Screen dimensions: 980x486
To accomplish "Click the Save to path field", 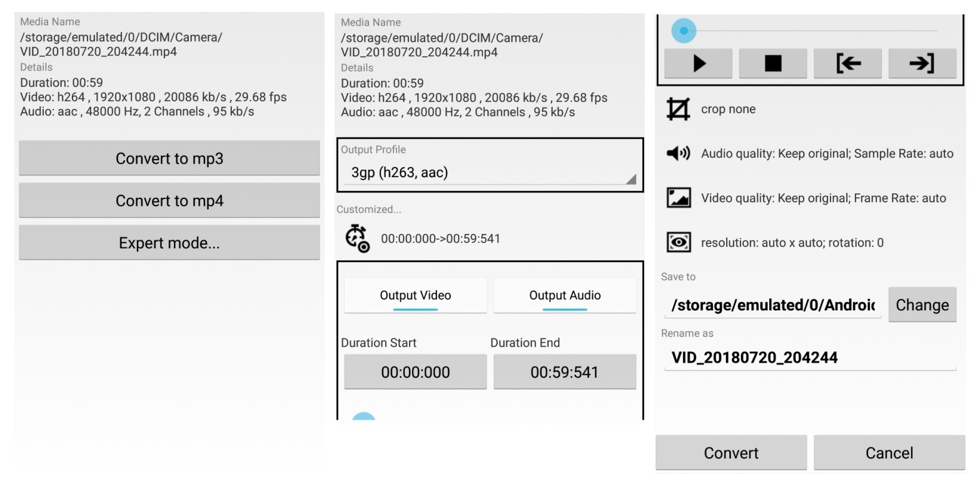I will [773, 305].
